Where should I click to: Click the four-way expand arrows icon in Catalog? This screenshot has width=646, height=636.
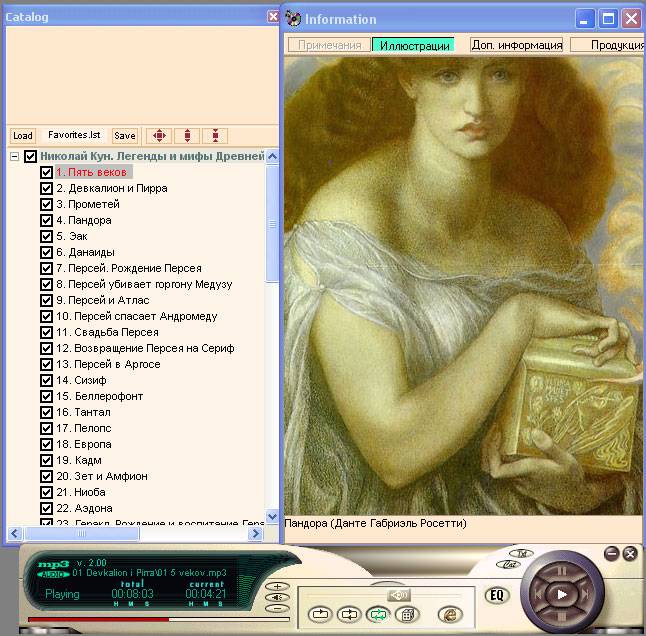point(159,136)
